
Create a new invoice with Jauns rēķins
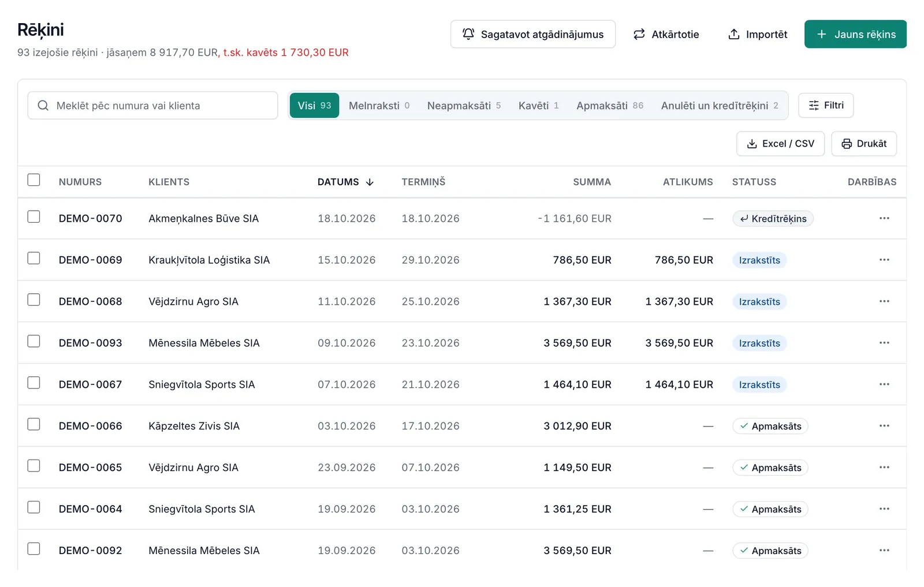click(855, 34)
